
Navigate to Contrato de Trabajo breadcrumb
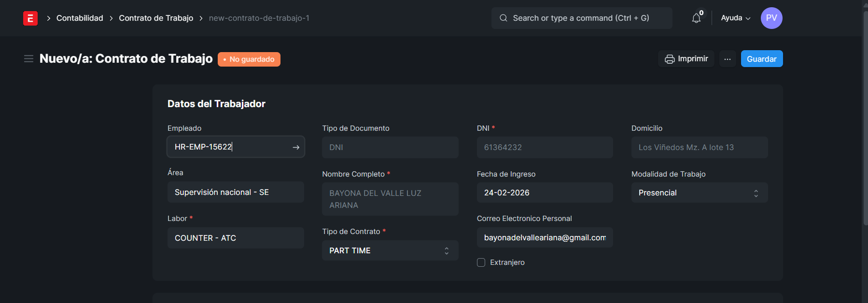pyautogui.click(x=156, y=18)
